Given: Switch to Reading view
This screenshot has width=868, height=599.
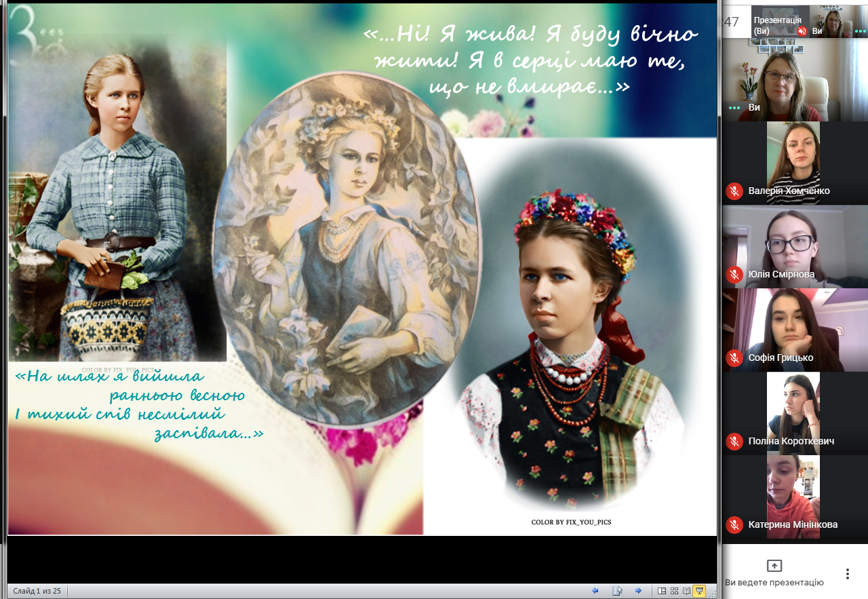Looking at the screenshot, I should (686, 591).
